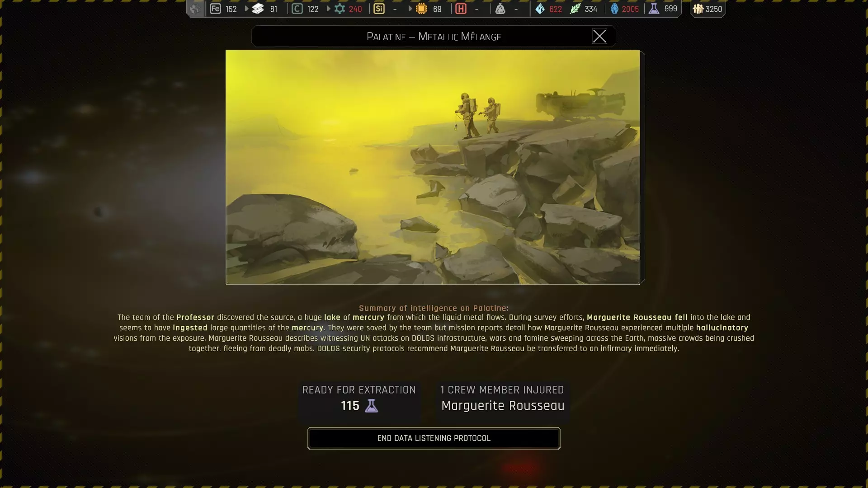Viewport: 868px width, 488px height.
Task: Click the electronics chip resource icon
Action: click(421, 9)
